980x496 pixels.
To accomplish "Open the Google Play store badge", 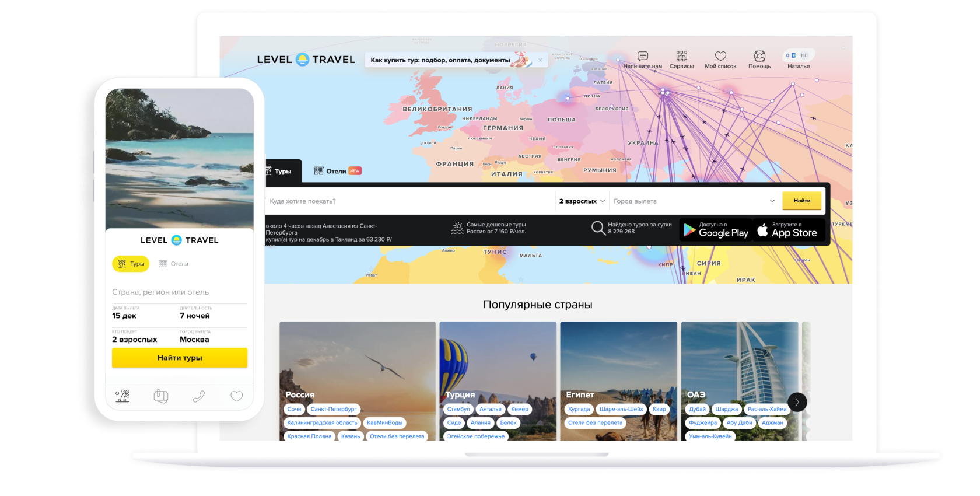I will 716,230.
